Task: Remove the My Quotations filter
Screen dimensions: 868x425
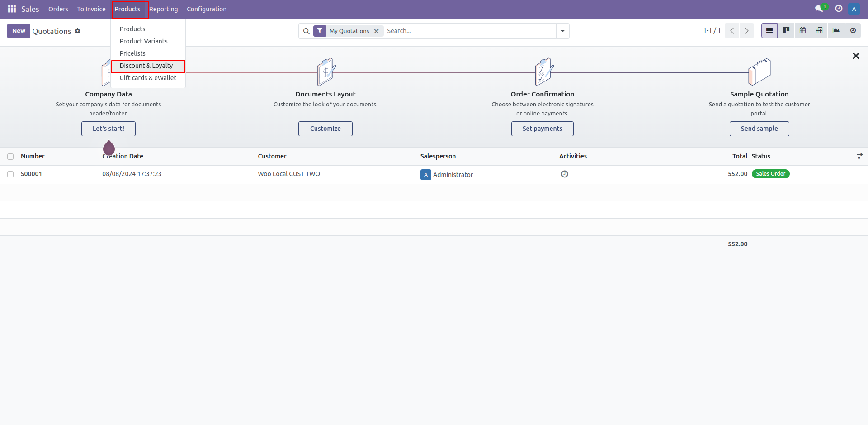Action: [376, 31]
